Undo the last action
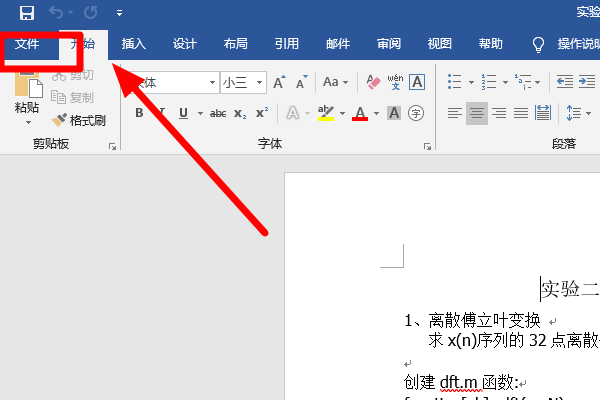 pos(56,13)
